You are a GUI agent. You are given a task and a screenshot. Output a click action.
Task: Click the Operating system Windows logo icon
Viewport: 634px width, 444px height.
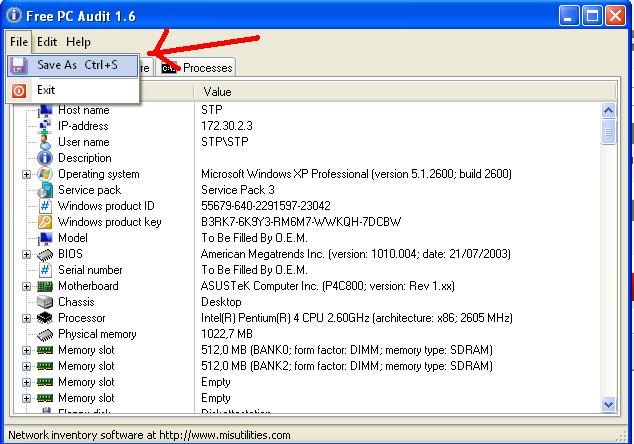45,174
